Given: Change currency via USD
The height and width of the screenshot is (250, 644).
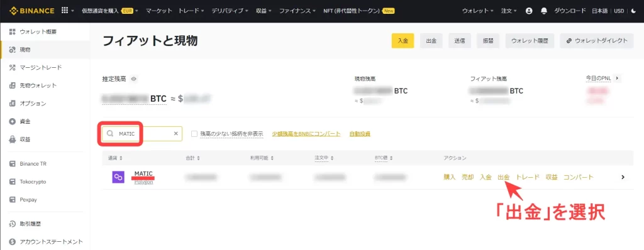Looking at the screenshot, I should pos(619,11).
